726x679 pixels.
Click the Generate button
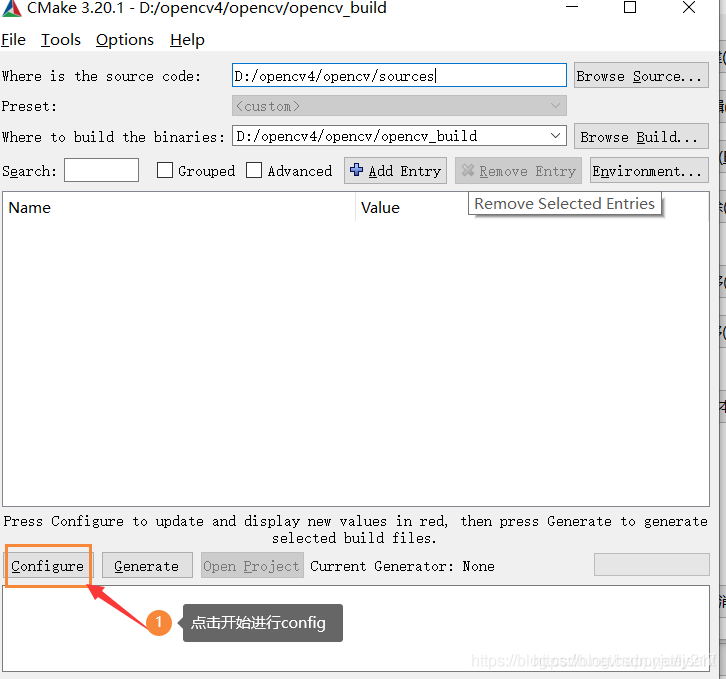(147, 566)
